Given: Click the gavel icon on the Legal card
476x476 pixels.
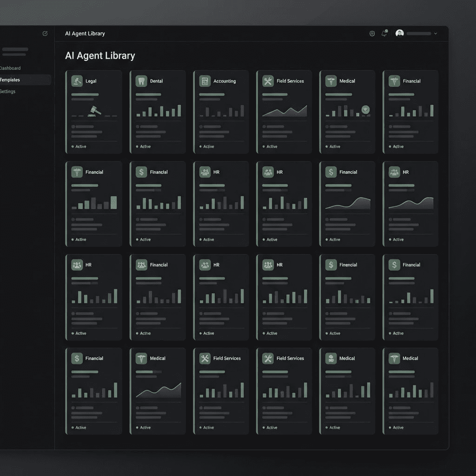Looking at the screenshot, I should 77,81.
